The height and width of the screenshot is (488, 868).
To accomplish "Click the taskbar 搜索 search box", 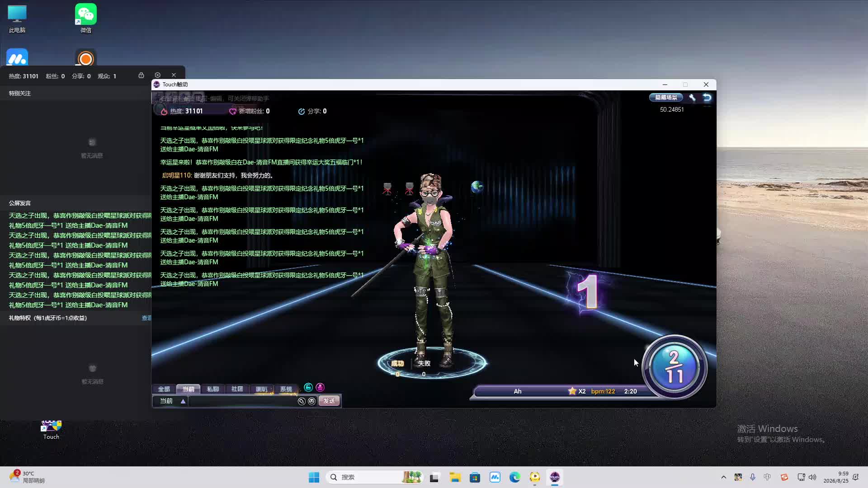I will (x=374, y=477).
